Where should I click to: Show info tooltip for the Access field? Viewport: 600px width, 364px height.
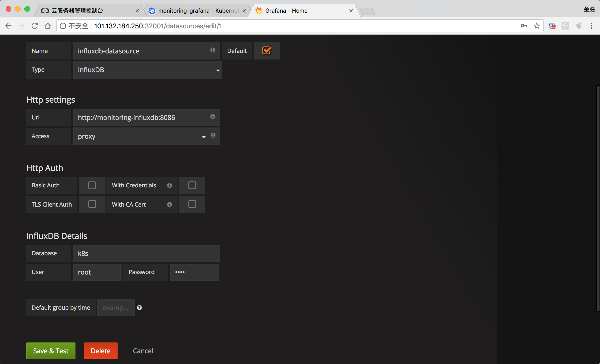(213, 135)
